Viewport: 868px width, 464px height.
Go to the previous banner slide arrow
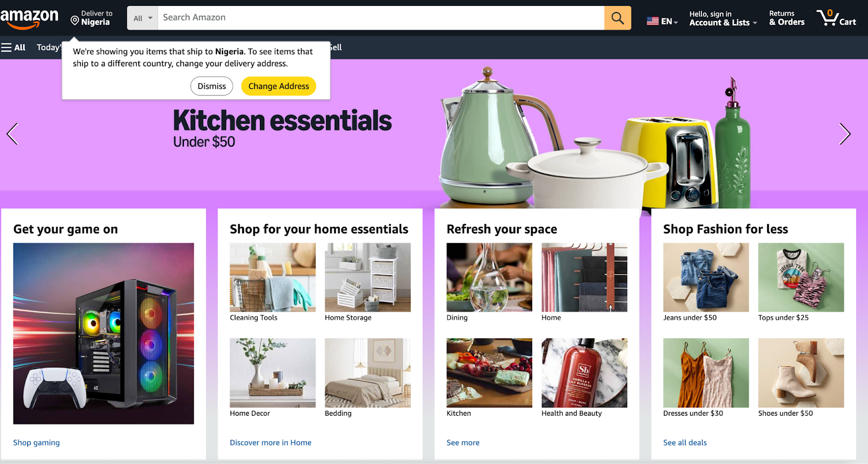[12, 134]
